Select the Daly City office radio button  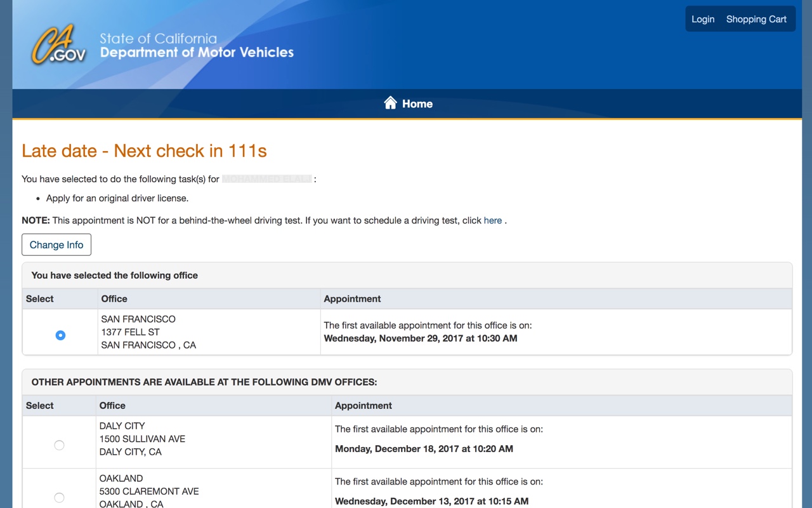pos(59,445)
